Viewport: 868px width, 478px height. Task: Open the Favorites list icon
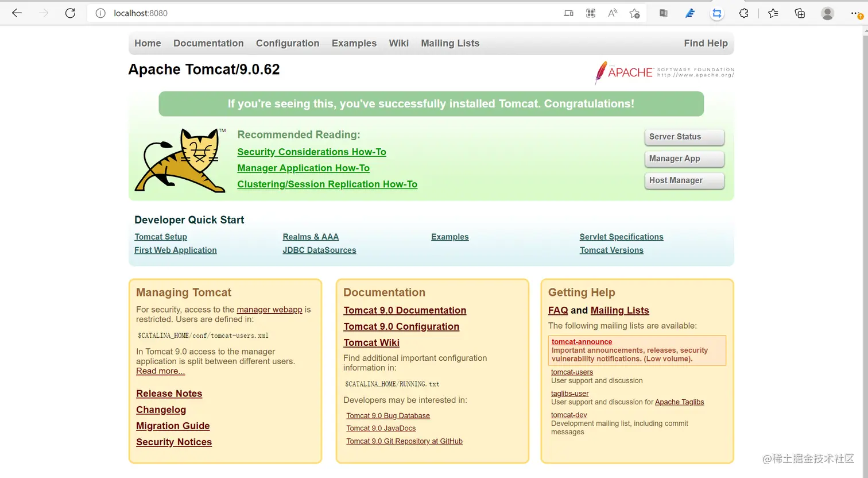pyautogui.click(x=773, y=13)
